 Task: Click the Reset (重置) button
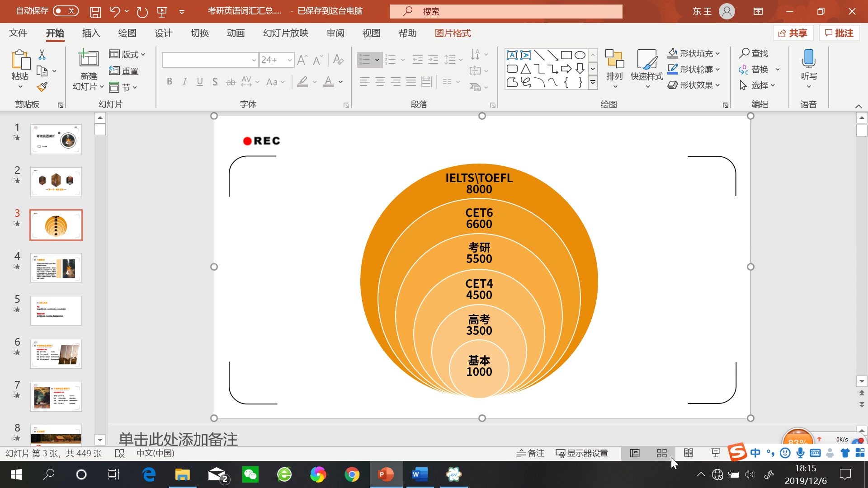(124, 70)
